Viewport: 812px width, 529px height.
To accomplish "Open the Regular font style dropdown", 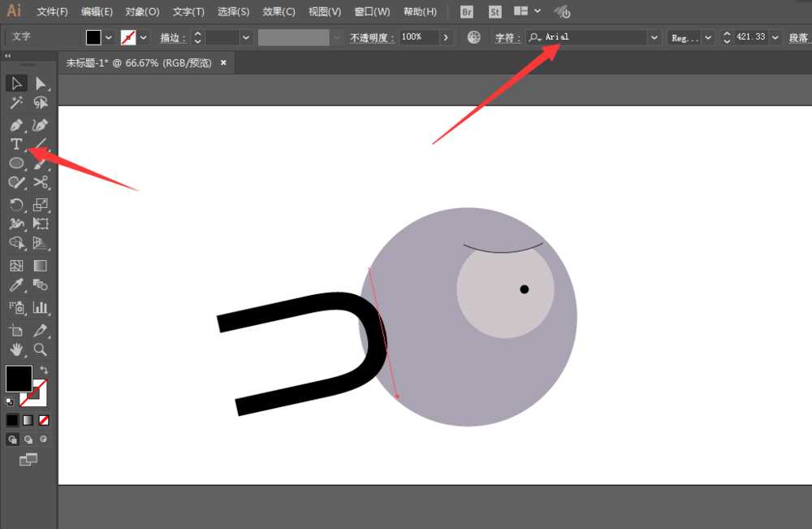I will tap(707, 37).
